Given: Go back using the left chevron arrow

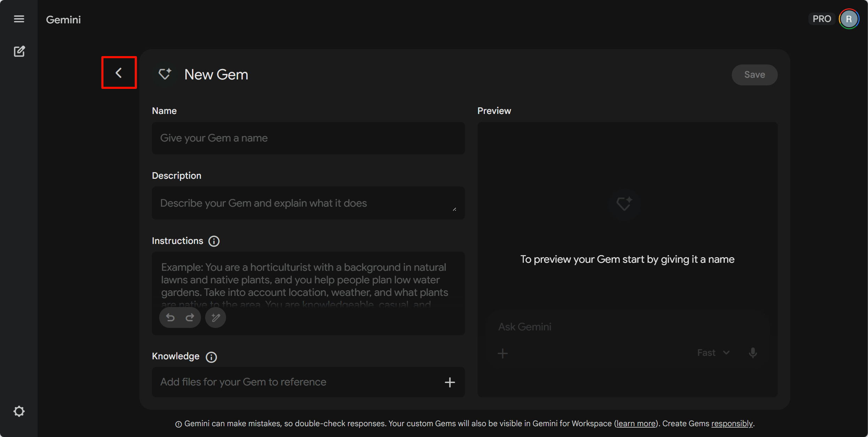Looking at the screenshot, I should click(x=119, y=73).
